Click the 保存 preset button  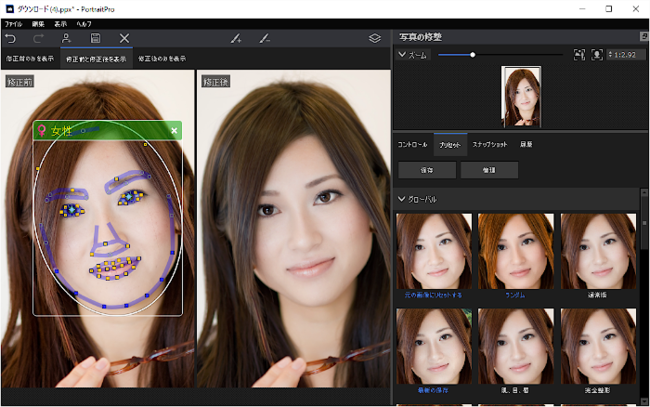pyautogui.click(x=427, y=170)
